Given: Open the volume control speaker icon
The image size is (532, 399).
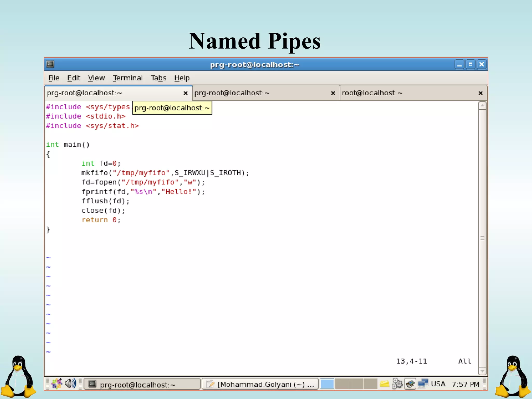Looking at the screenshot, I should click(70, 383).
